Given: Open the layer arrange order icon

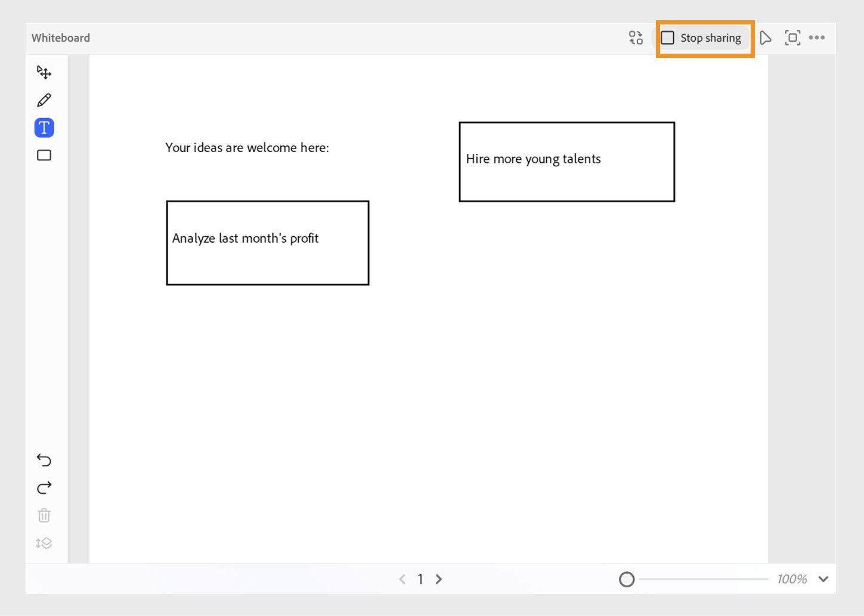Looking at the screenshot, I should (44, 543).
